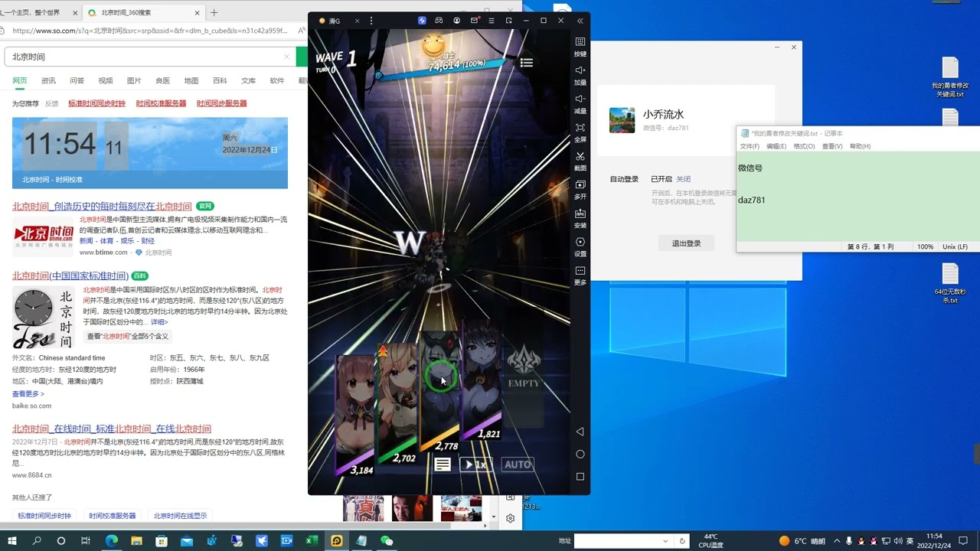
Task: Click the volume down (减量) icon
Action: tap(580, 99)
